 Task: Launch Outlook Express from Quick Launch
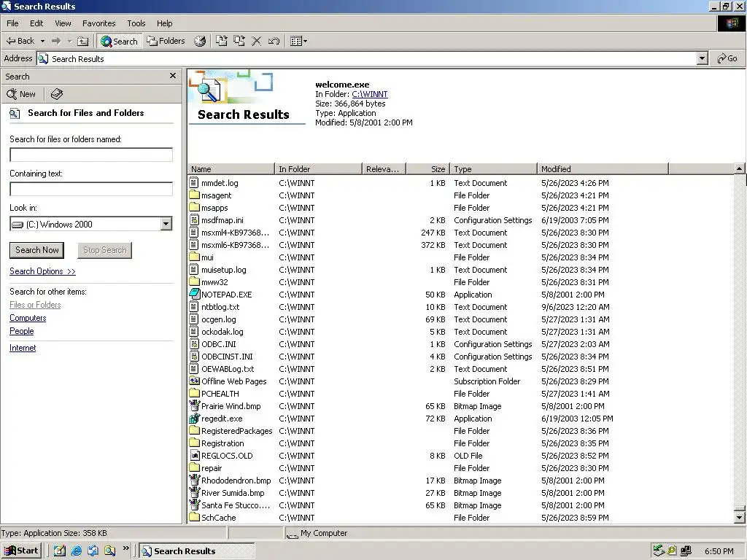click(x=93, y=551)
